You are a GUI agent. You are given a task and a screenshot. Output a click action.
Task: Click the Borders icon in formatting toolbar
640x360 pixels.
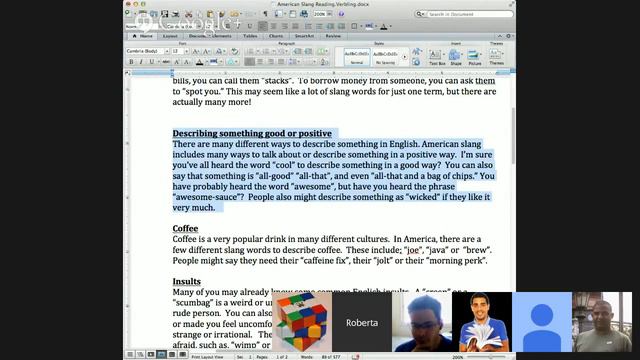[354, 26]
